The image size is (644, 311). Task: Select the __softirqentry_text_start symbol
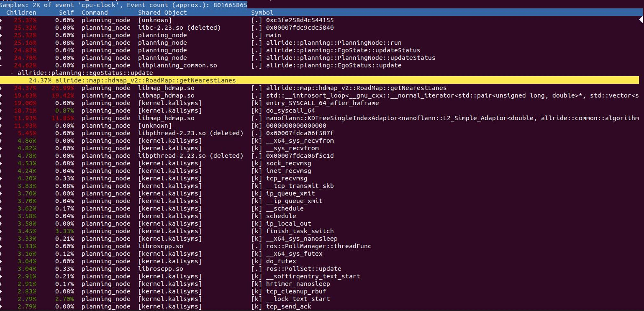click(313, 276)
